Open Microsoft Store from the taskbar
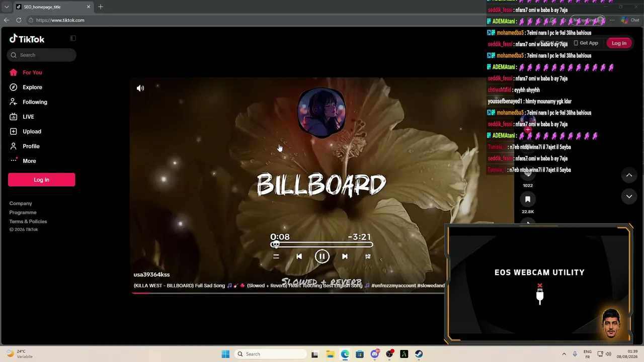The width and height of the screenshot is (644, 362). point(360,354)
